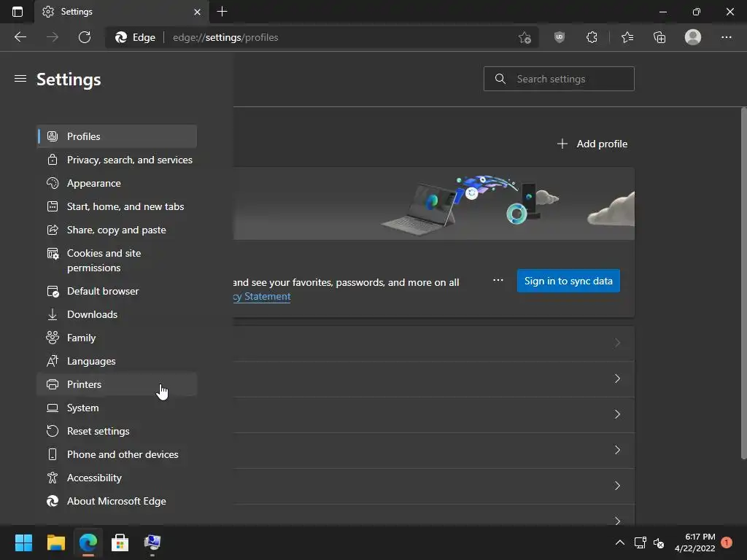Screen dimensions: 747x560
Task: Open the profile avatar in toolbar
Action: click(693, 37)
